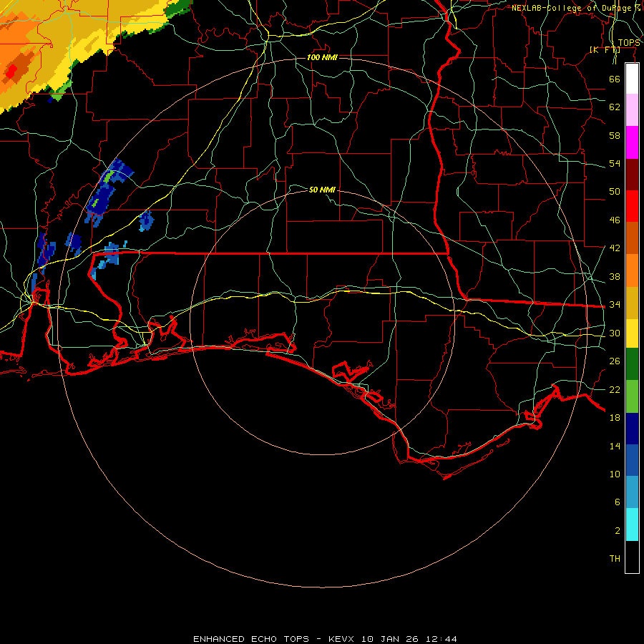Click the "66" legend value
Image resolution: width=644 pixels, height=644 pixels.
pyautogui.click(x=615, y=79)
